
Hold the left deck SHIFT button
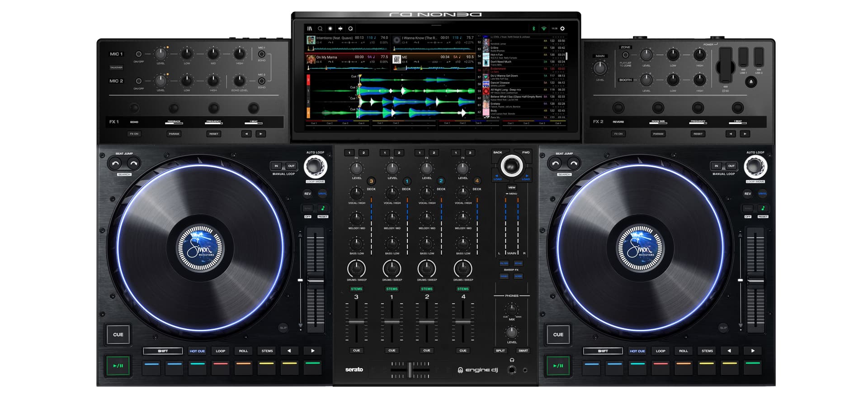point(163,351)
